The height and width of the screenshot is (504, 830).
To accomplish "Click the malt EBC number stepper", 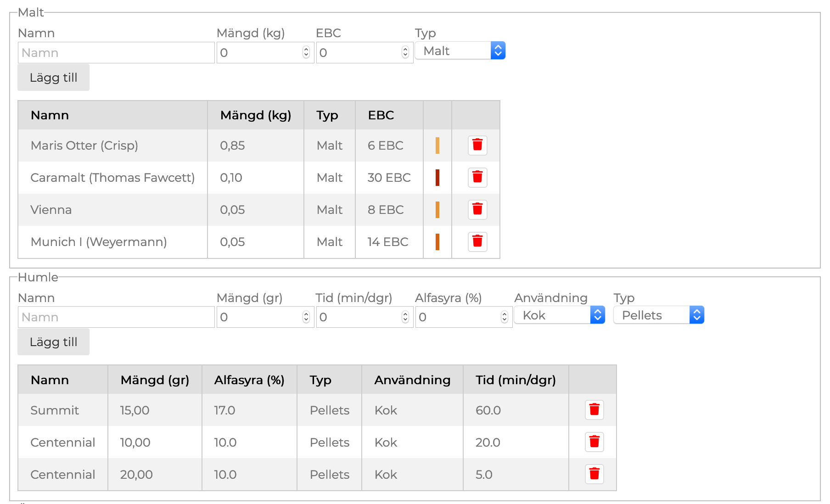I will pyautogui.click(x=405, y=52).
